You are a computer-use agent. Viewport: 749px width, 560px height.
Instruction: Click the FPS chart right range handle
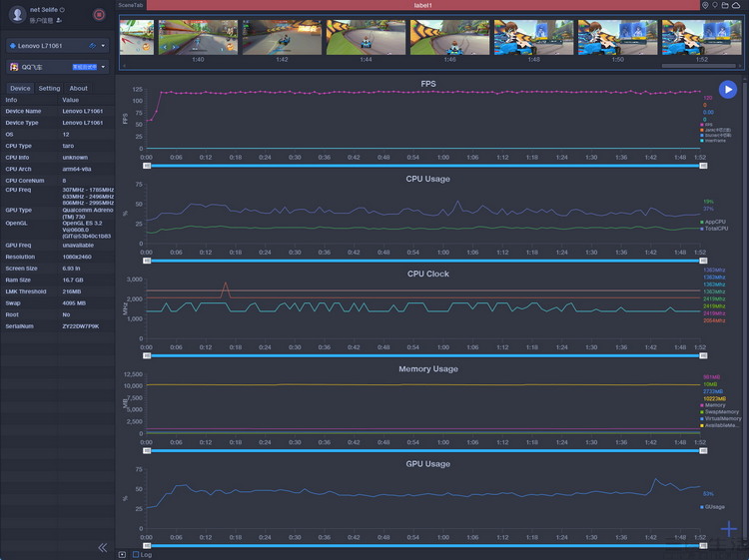pos(703,166)
